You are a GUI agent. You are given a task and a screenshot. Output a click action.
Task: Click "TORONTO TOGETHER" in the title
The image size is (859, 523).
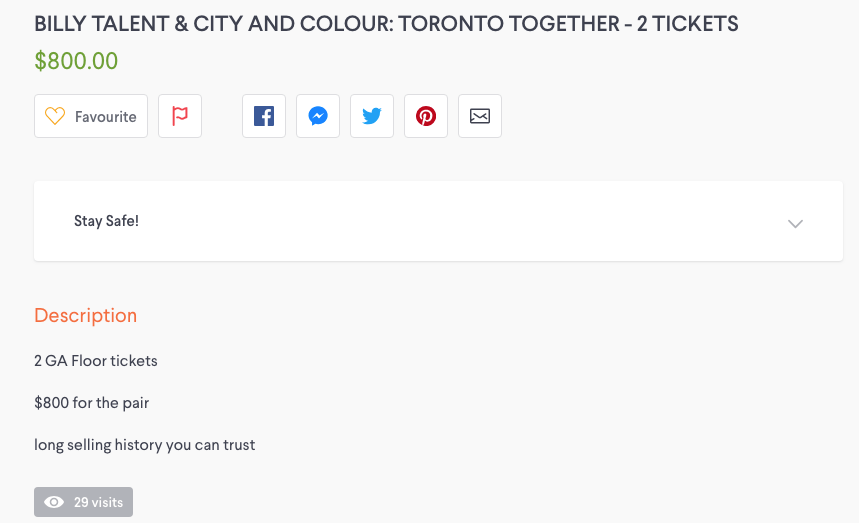509,24
